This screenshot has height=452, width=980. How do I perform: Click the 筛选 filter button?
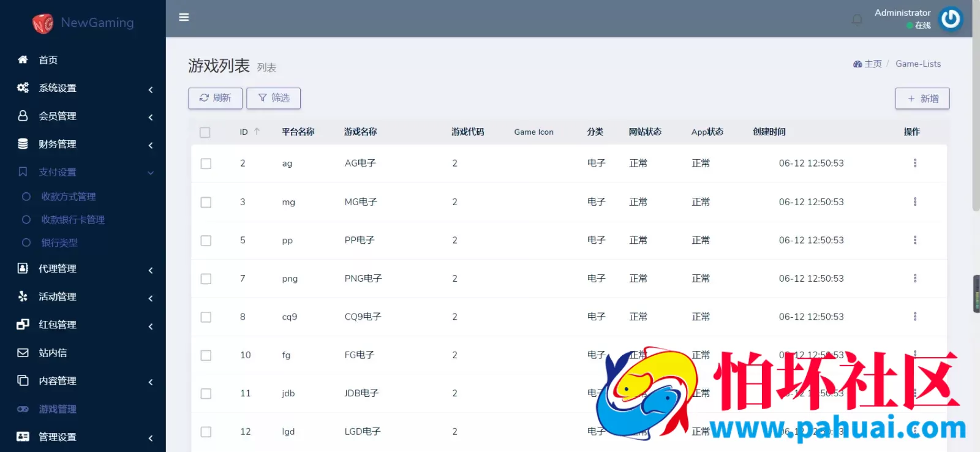click(x=273, y=98)
